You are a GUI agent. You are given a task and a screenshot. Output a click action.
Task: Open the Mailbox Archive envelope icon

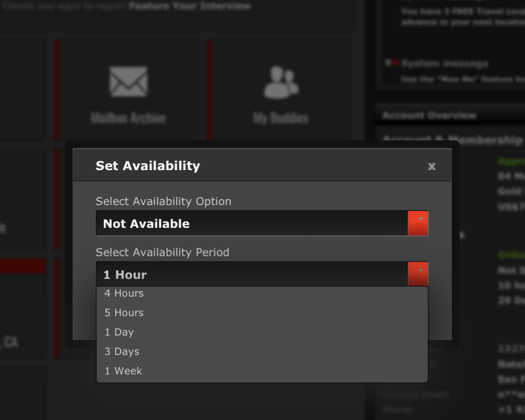(128, 82)
